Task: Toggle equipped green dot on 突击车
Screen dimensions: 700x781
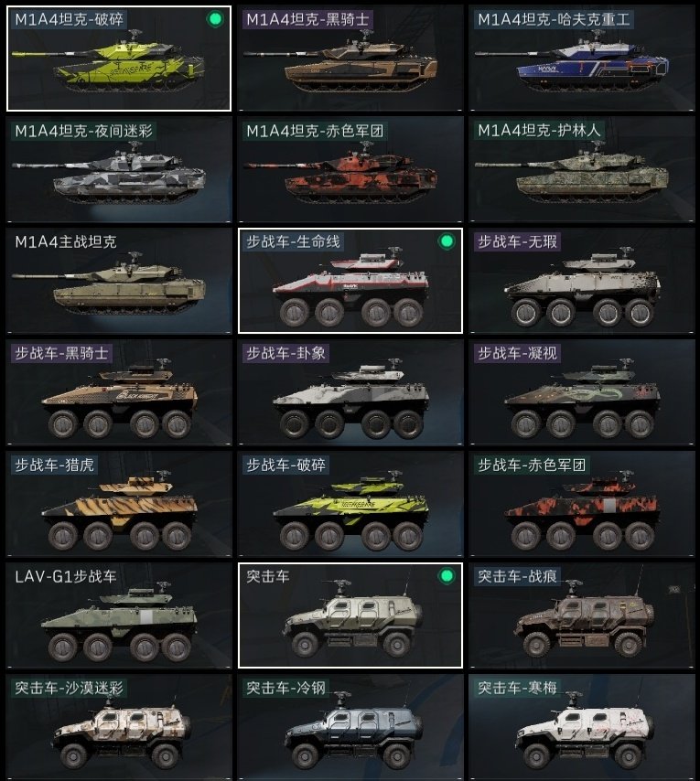Action: point(447,576)
